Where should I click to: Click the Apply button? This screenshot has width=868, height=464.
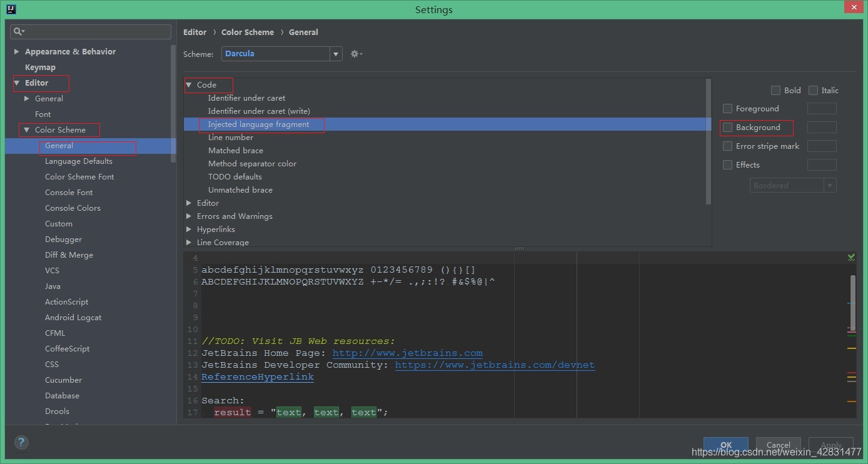[831, 445]
